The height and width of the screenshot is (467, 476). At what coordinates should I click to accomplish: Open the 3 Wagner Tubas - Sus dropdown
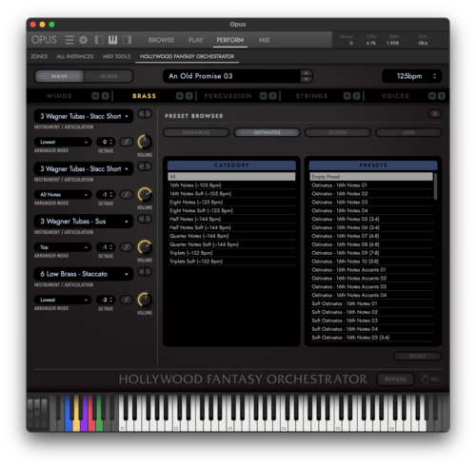[84, 222]
